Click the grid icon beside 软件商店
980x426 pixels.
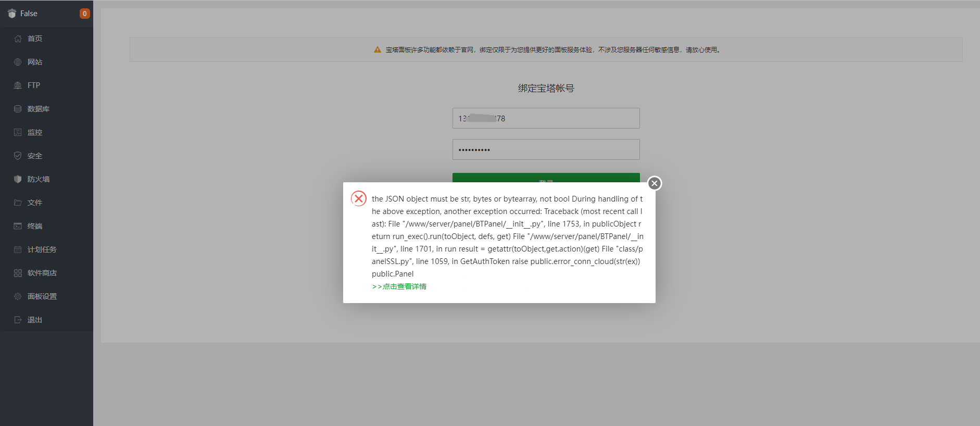click(x=18, y=273)
